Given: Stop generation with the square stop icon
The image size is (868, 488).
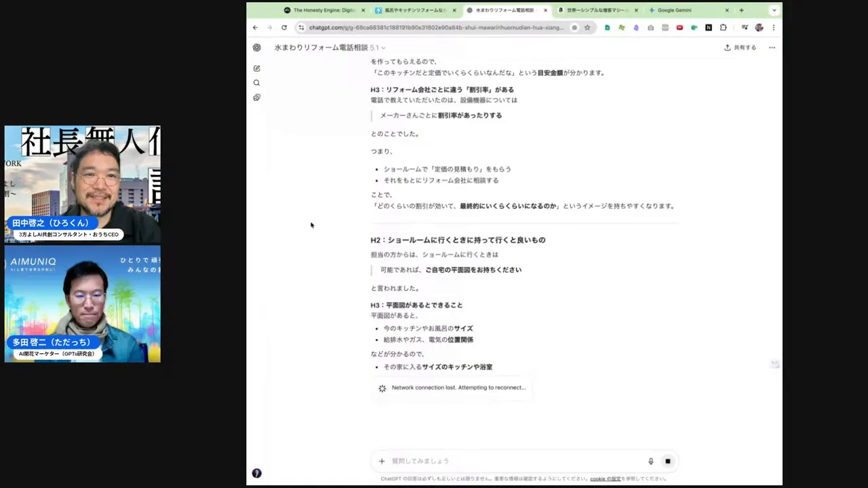Looking at the screenshot, I should click(x=667, y=461).
